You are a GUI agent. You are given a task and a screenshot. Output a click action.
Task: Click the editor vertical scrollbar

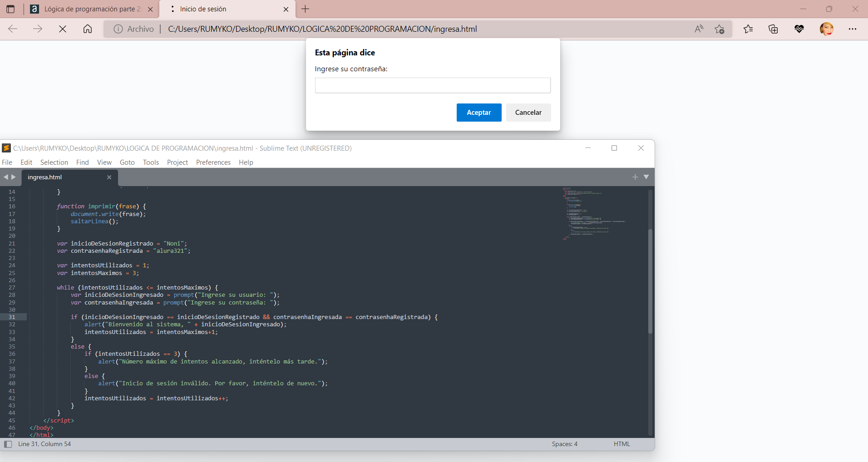[650, 281]
